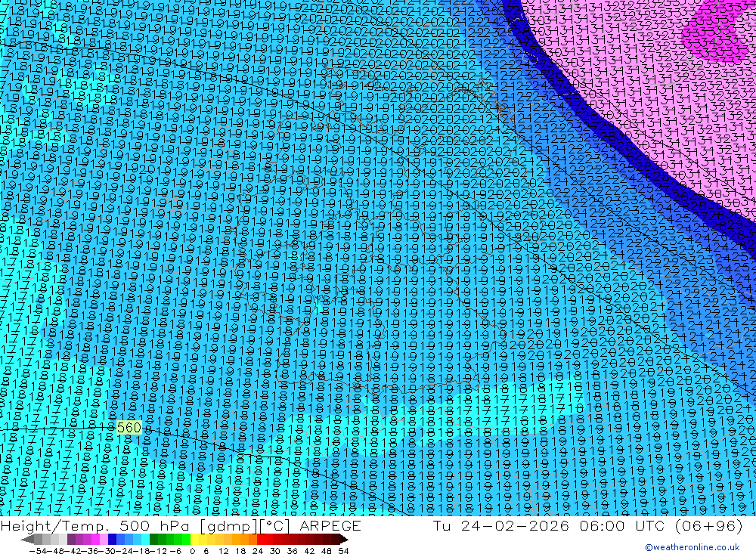Click the 560 contour height label
The height and width of the screenshot is (554, 756).
coord(129,427)
